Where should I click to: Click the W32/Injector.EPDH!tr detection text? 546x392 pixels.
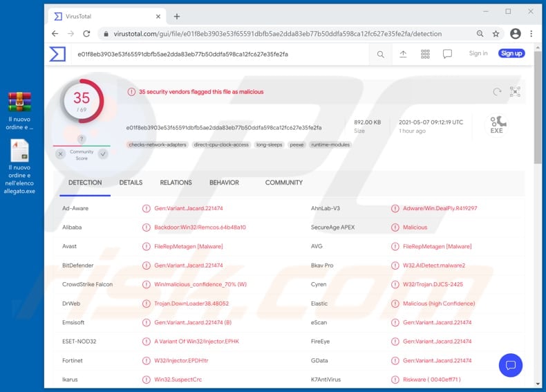pyautogui.click(x=181, y=361)
